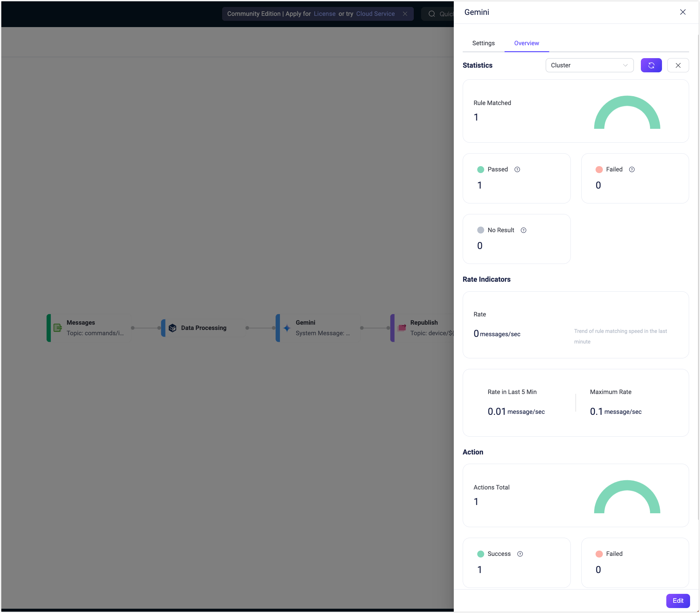Image resolution: width=700 pixels, height=613 pixels.
Task: Click the help icon beside No Result
Action: 524,230
